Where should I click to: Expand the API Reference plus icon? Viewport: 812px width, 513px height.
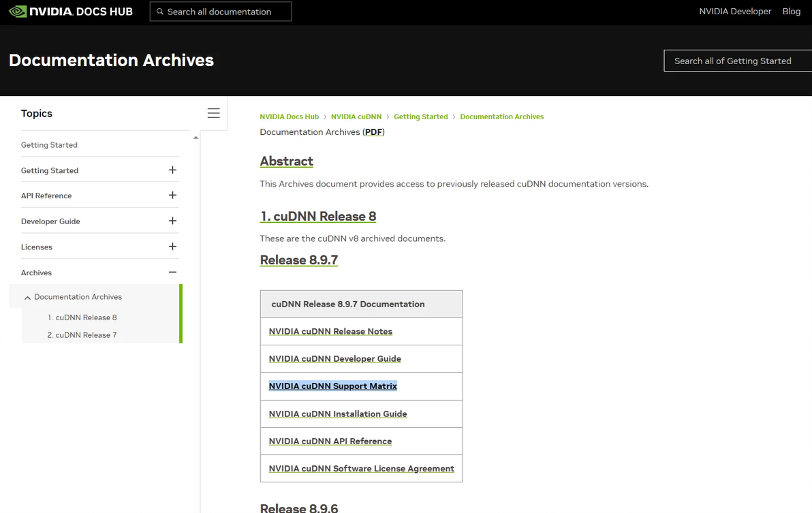pyautogui.click(x=172, y=195)
